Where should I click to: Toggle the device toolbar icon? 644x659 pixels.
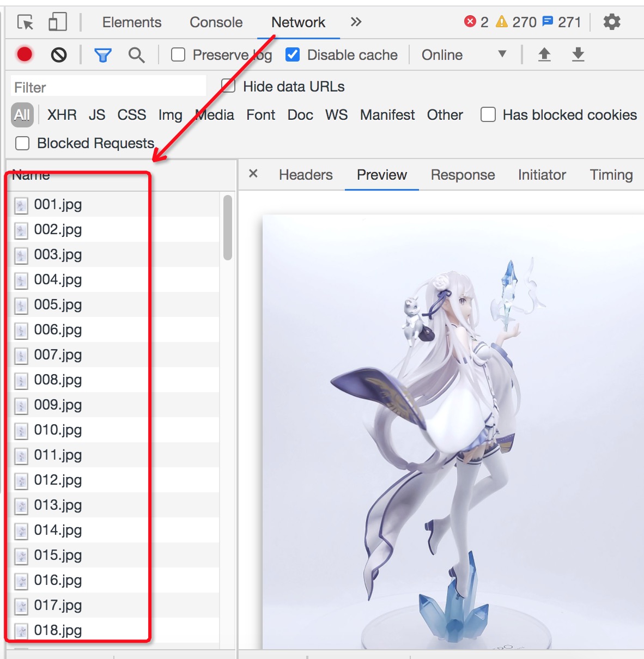[x=57, y=22]
